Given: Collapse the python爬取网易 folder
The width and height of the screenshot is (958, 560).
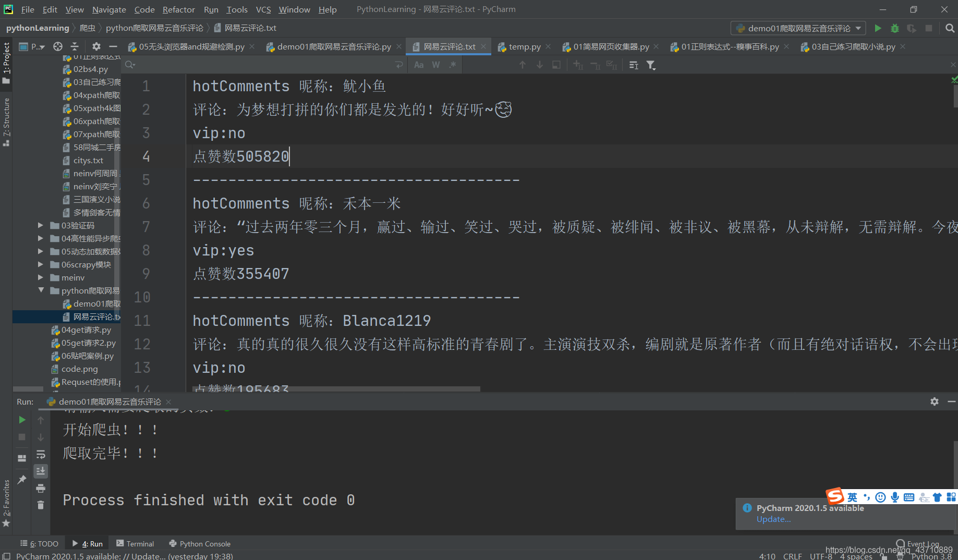Looking at the screenshot, I should point(40,290).
